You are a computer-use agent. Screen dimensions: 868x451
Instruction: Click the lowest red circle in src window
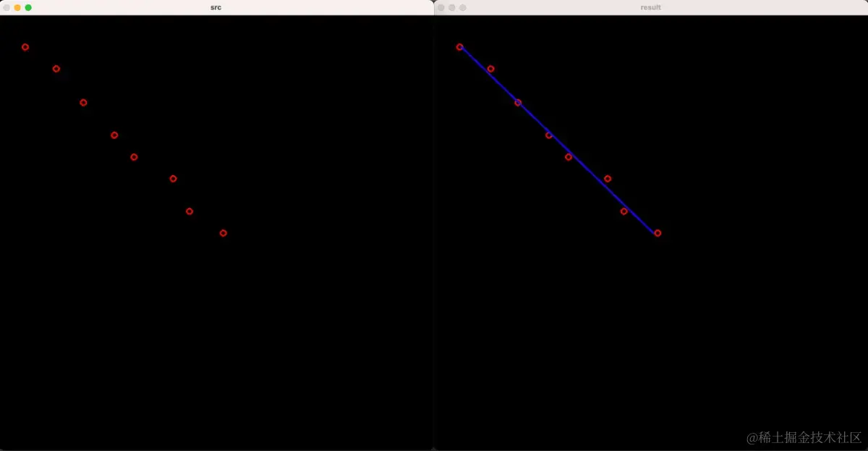coord(223,233)
